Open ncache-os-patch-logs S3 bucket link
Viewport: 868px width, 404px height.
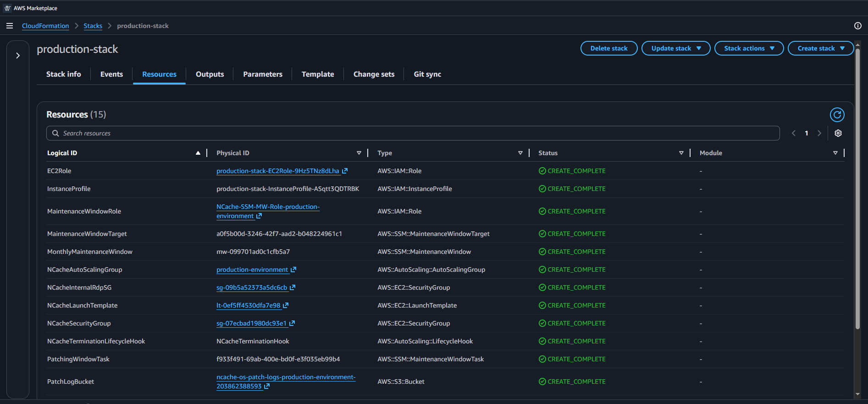pos(286,382)
